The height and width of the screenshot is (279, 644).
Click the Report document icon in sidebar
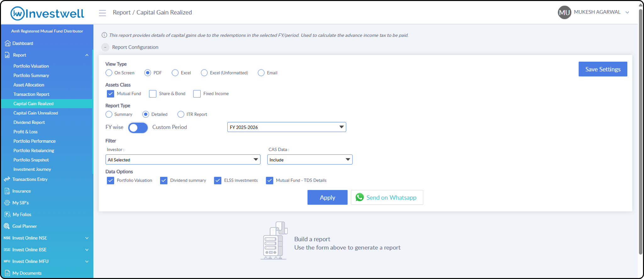point(7,55)
